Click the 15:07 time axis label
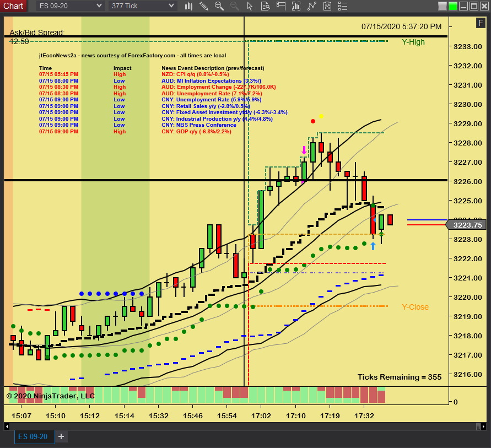This screenshot has width=491, height=448. coord(21,416)
